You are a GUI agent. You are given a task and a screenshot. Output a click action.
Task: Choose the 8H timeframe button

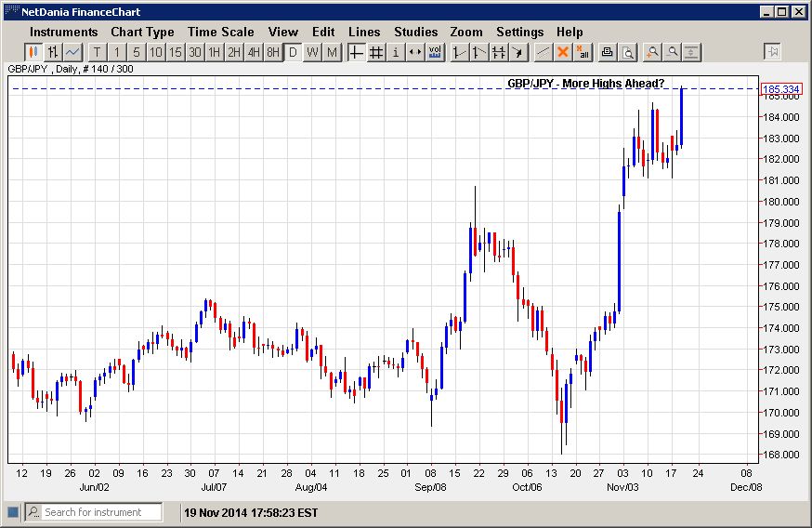coord(273,52)
